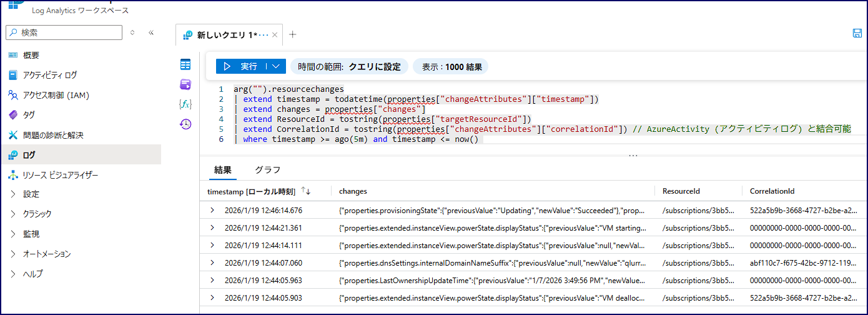Open the Tables panel icon

pos(185,64)
